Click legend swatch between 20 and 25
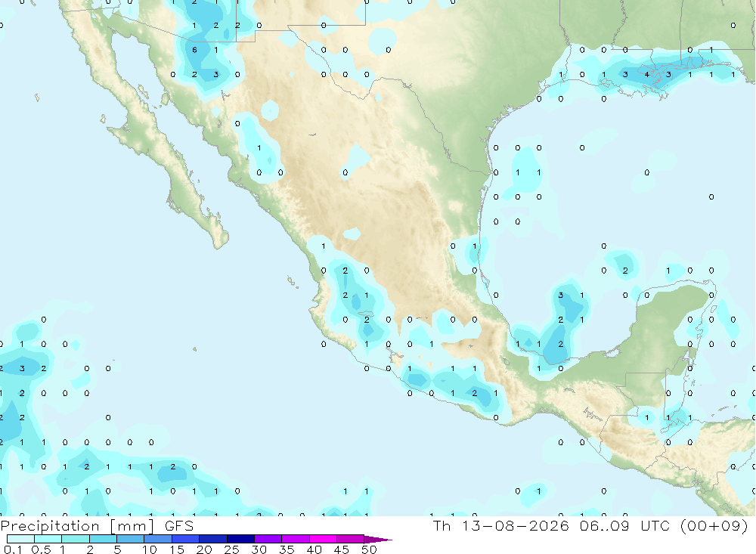Viewport: 756px width, 554px height. [x=213, y=539]
